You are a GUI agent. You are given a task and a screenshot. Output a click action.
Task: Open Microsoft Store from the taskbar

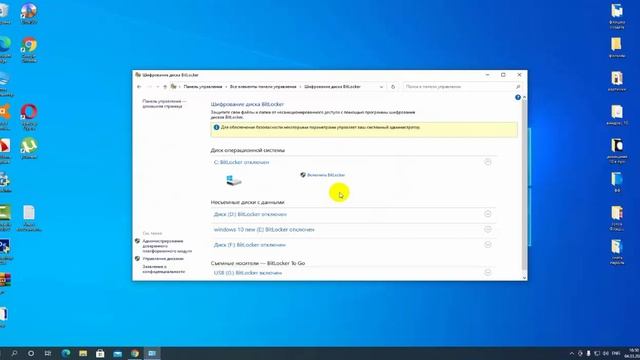[100, 353]
